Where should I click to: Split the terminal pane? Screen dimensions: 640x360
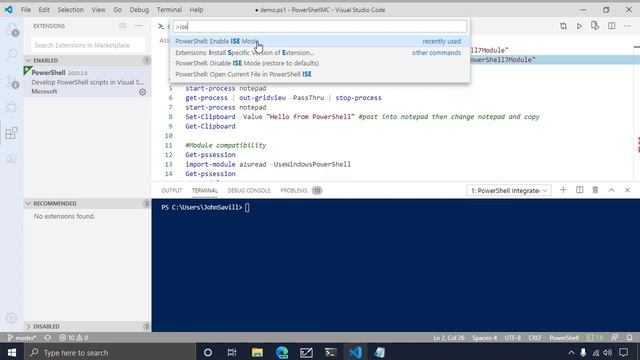tap(580, 190)
